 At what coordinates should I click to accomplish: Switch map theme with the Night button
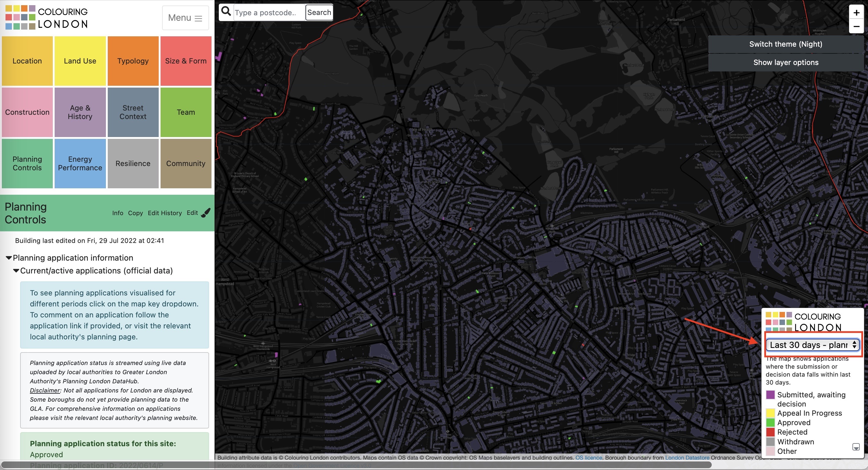786,44
